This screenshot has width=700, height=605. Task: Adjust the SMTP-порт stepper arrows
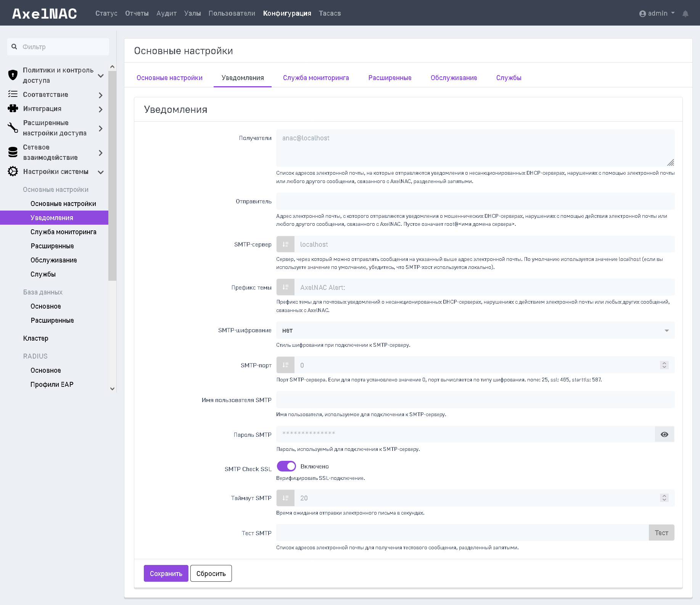pos(664,365)
